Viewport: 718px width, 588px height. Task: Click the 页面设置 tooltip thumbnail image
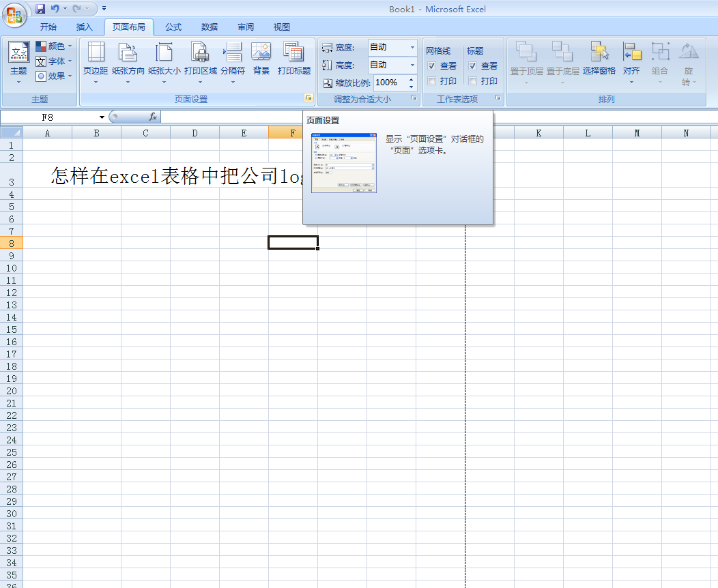pos(344,163)
